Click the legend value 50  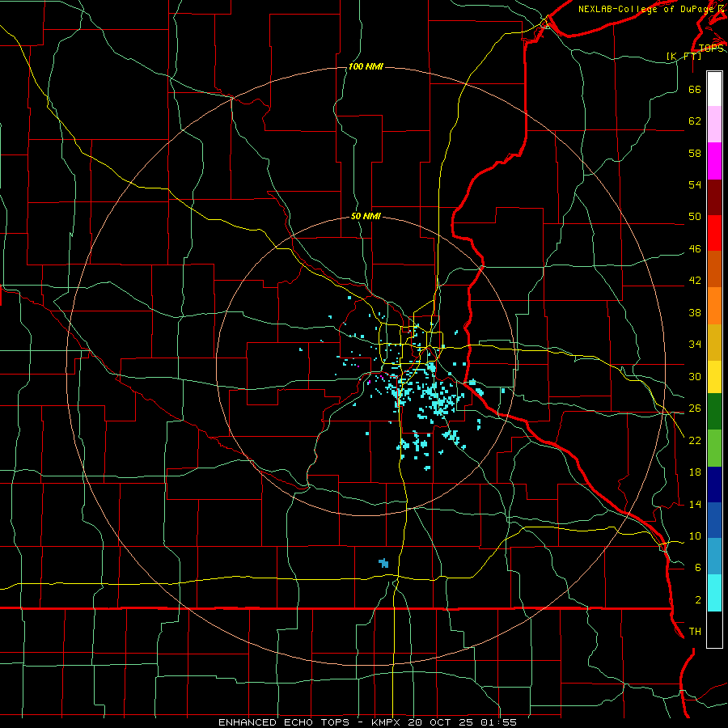(695, 216)
